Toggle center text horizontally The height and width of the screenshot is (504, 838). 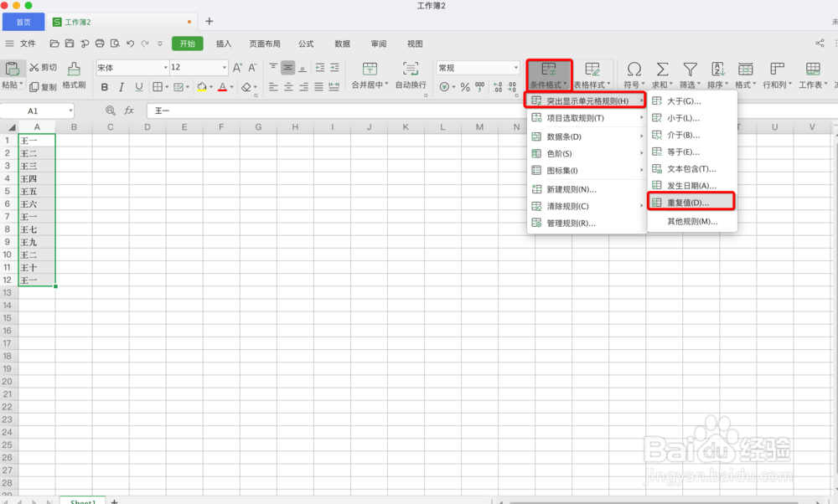[x=288, y=87]
